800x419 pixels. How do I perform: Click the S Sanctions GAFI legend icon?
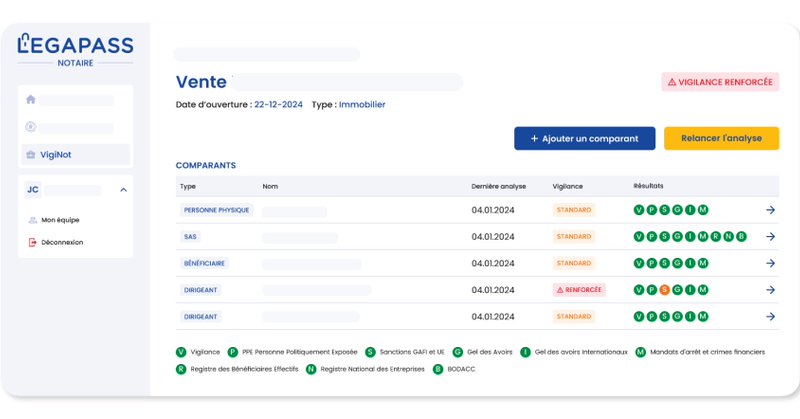[x=370, y=352]
